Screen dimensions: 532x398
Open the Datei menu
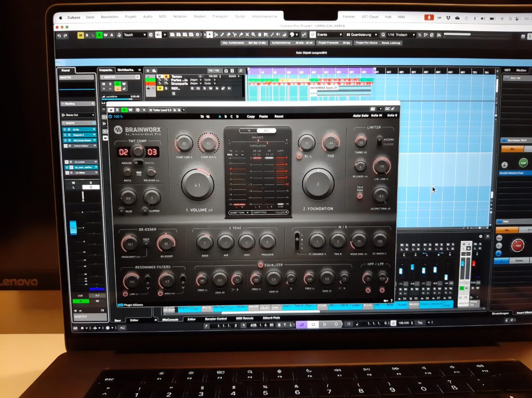(90, 17)
